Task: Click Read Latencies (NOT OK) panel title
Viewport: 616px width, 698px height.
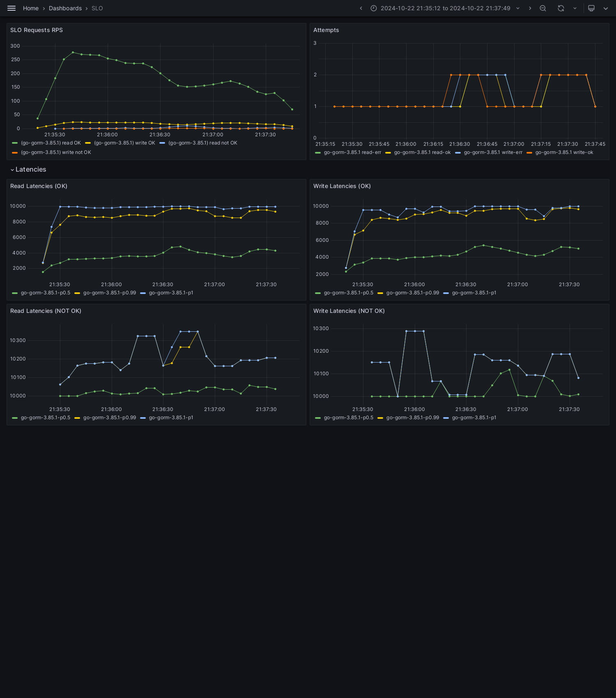Action: pos(46,311)
